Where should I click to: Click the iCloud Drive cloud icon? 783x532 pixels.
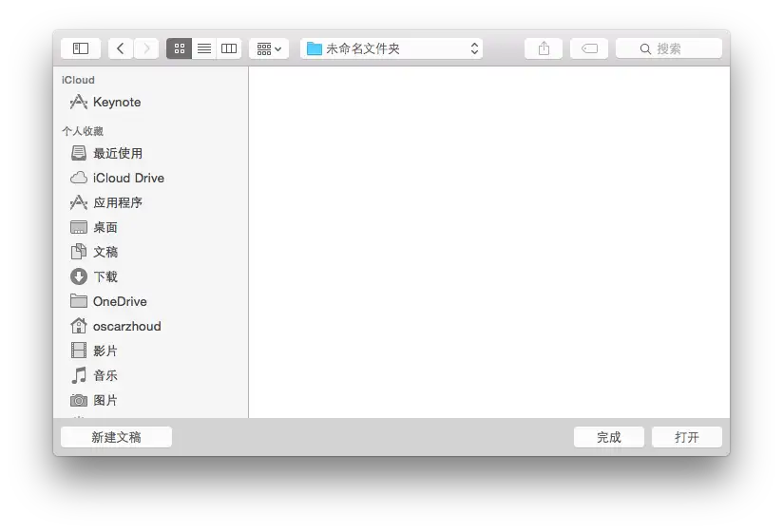point(79,178)
